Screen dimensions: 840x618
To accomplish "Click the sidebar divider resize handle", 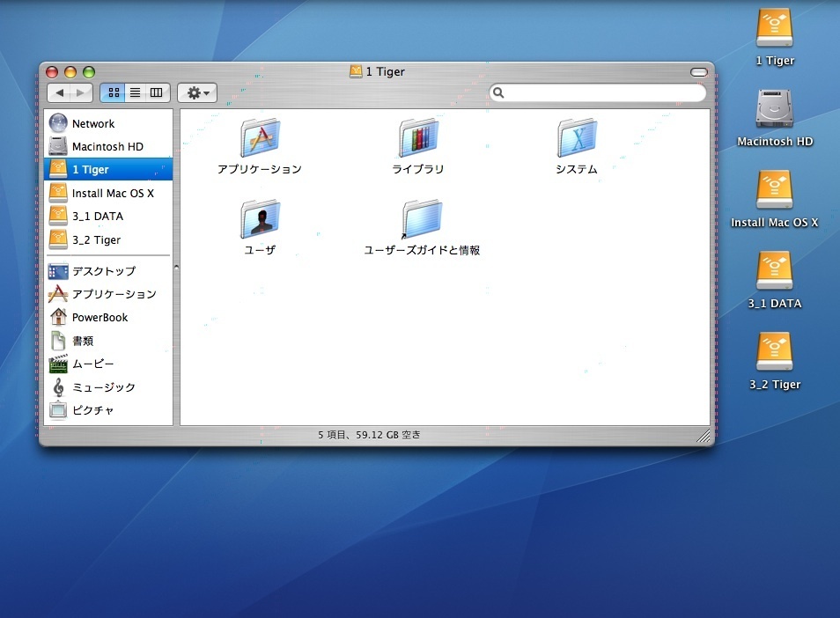I will [176, 267].
